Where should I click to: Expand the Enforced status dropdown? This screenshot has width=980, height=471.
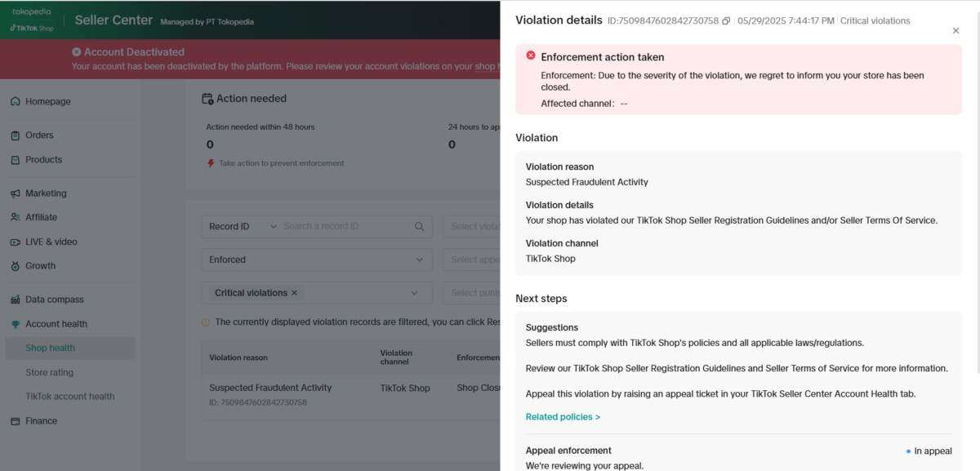coord(317,260)
